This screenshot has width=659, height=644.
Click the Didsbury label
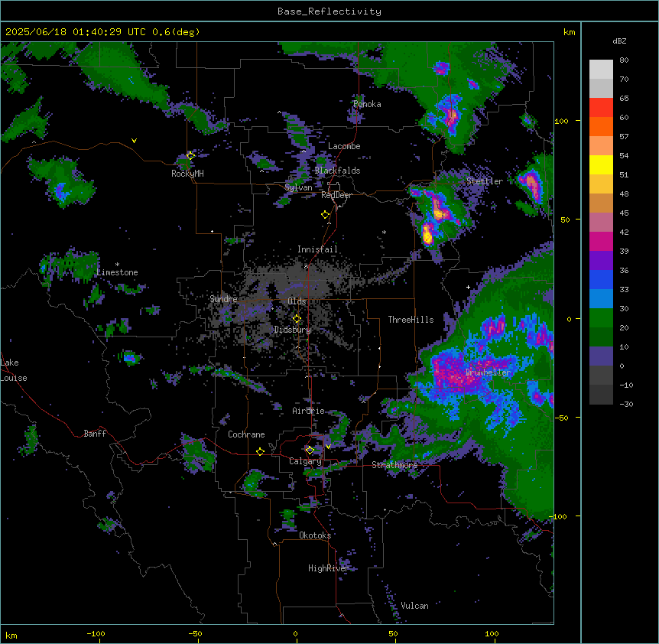click(293, 330)
